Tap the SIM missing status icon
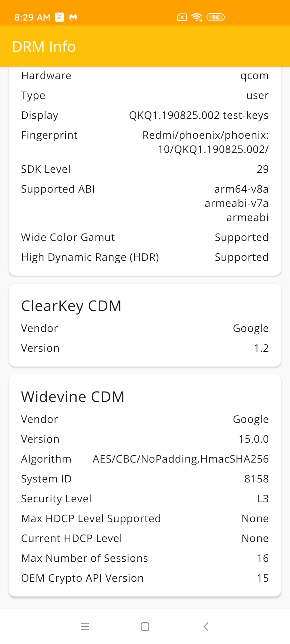Image resolution: width=290 pixels, height=644 pixels. [x=182, y=17]
